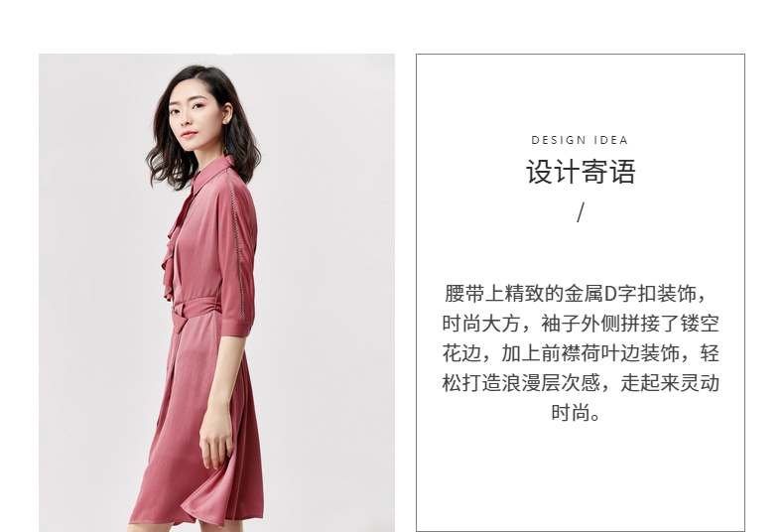The image size is (784, 532).
Task: Click the model's face
Action: point(188,120)
